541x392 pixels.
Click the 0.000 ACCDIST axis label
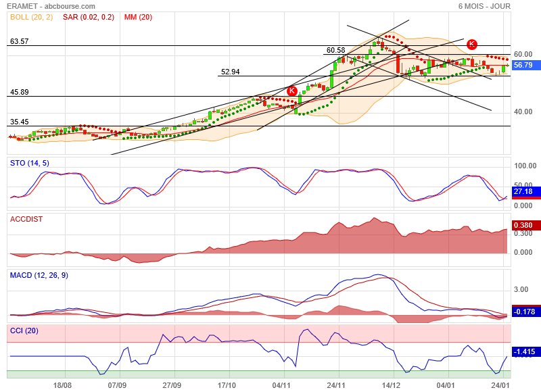coord(523,252)
